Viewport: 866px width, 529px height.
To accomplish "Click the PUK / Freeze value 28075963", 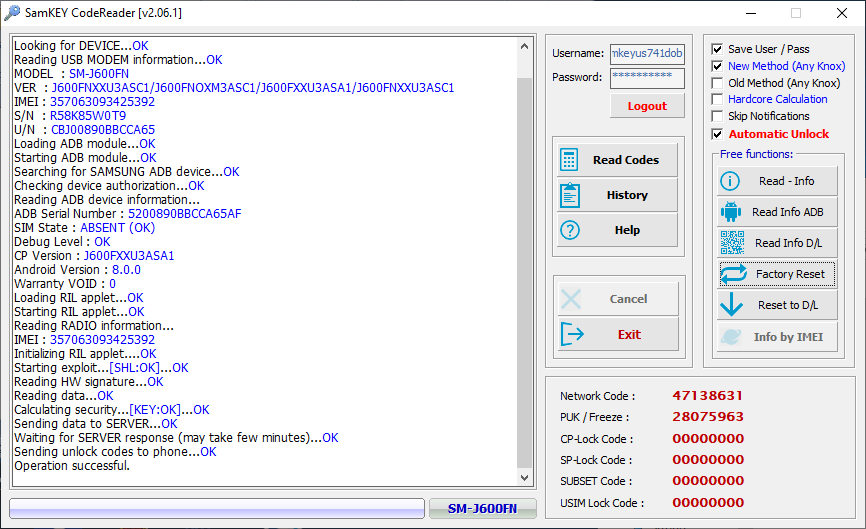I will pos(707,417).
